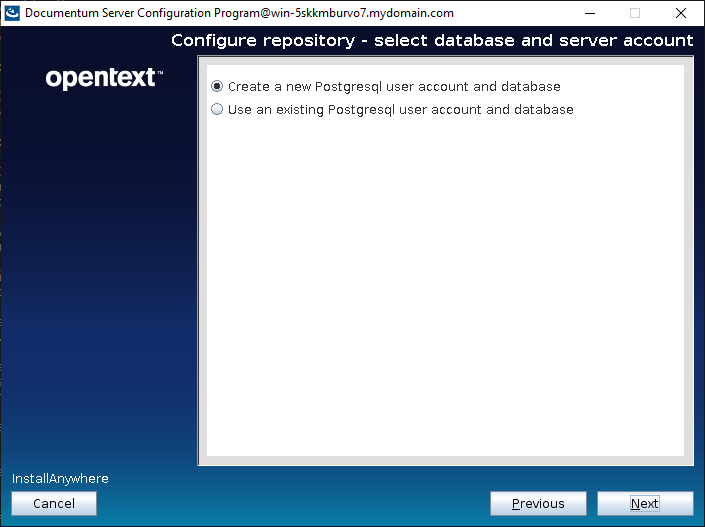Click the opentext logo
705x527 pixels.
[x=104, y=78]
